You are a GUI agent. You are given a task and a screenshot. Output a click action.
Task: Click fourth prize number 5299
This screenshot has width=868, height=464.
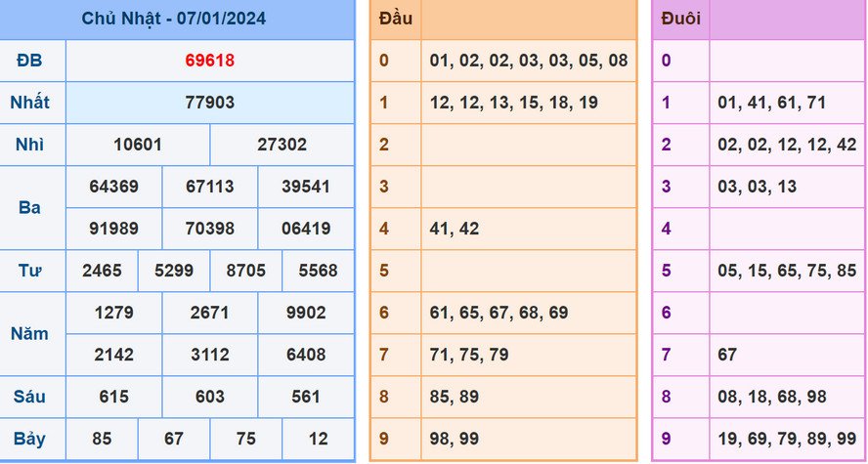click(x=174, y=271)
